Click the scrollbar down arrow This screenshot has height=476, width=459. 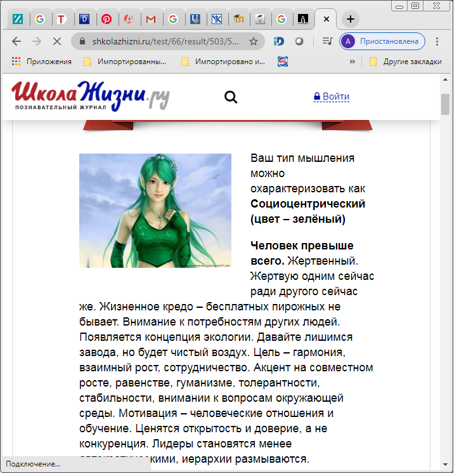coord(445,465)
